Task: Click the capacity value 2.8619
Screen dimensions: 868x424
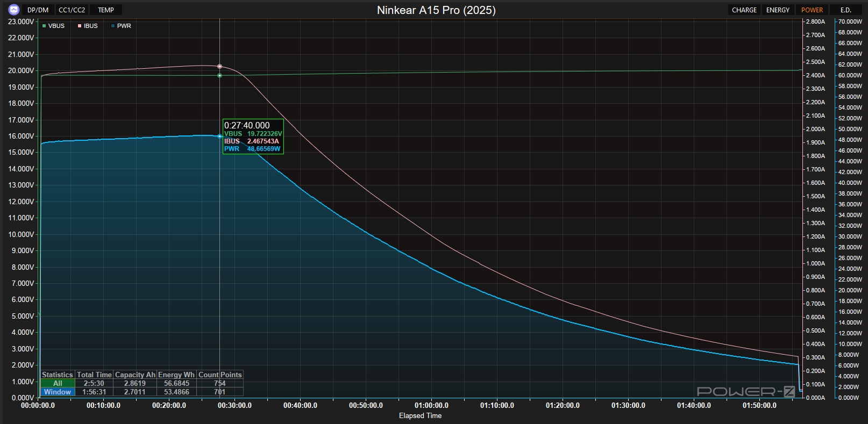Action: coord(135,383)
